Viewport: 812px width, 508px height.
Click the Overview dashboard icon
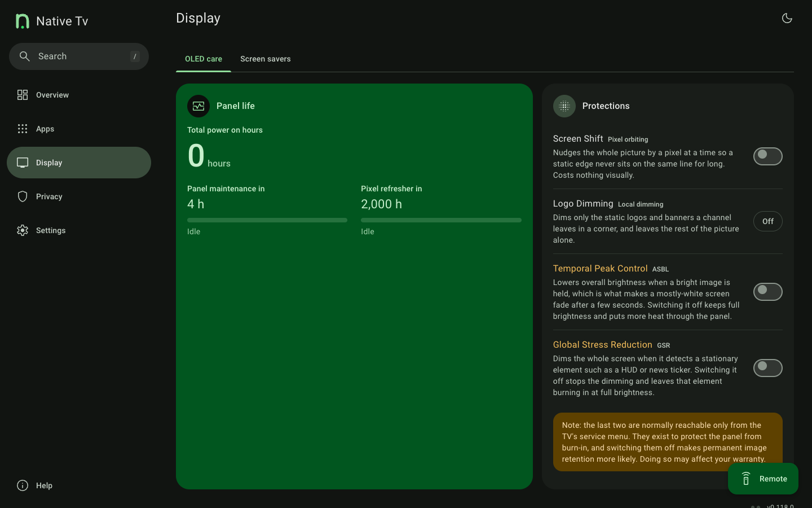tap(23, 95)
